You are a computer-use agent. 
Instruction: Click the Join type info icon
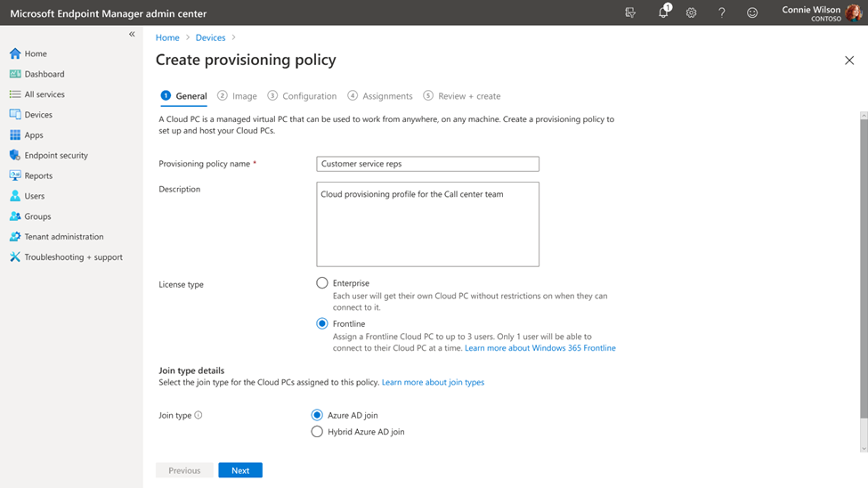tap(199, 415)
